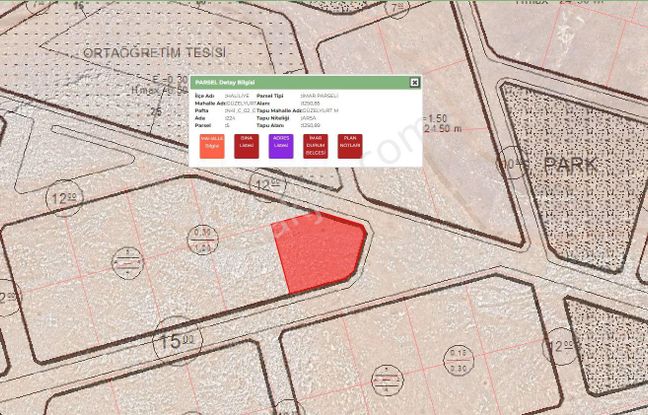Select the Ada number value in popup
Image resolution: width=648 pixels, height=415 pixels.
[x=230, y=117]
